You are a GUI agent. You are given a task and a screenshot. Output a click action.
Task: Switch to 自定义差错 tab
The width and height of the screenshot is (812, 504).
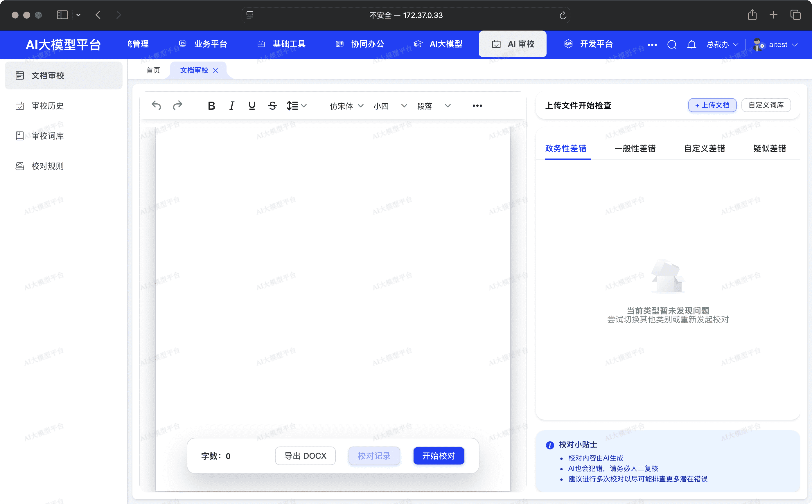coord(704,148)
